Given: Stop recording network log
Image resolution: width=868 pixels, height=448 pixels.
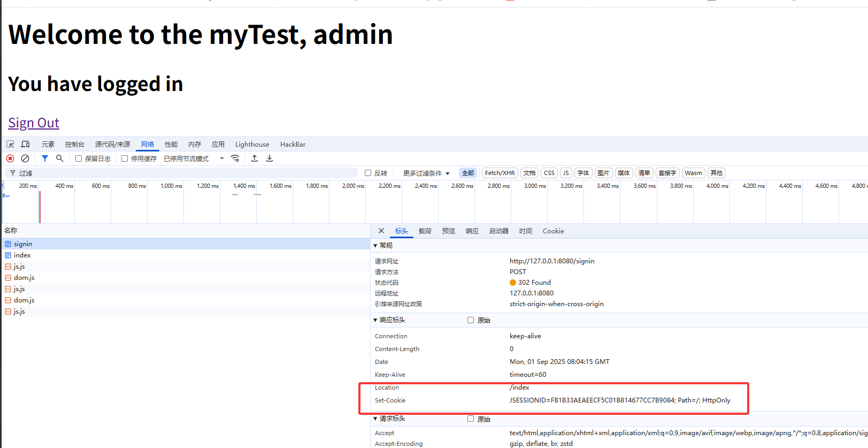Looking at the screenshot, I should tap(10, 158).
